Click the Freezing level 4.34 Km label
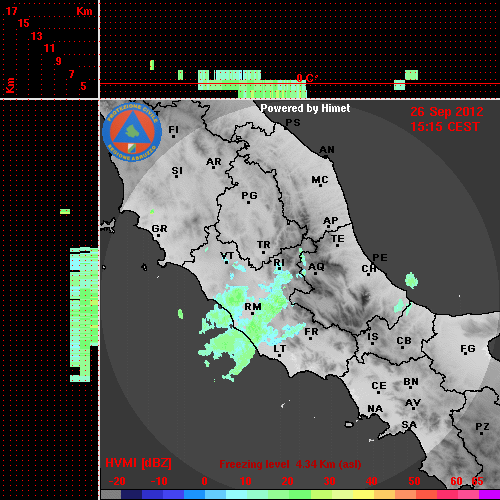 point(290,464)
